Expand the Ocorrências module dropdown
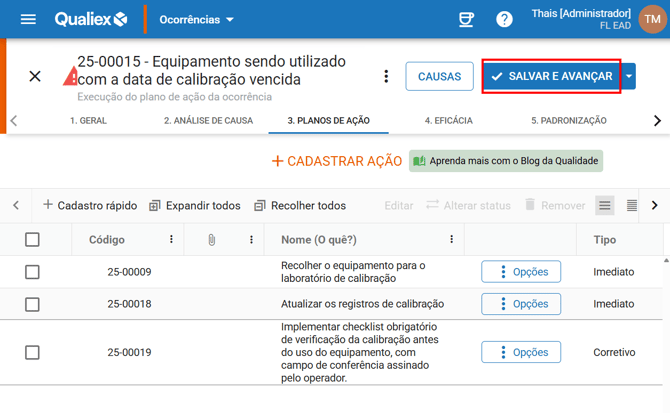 click(197, 20)
